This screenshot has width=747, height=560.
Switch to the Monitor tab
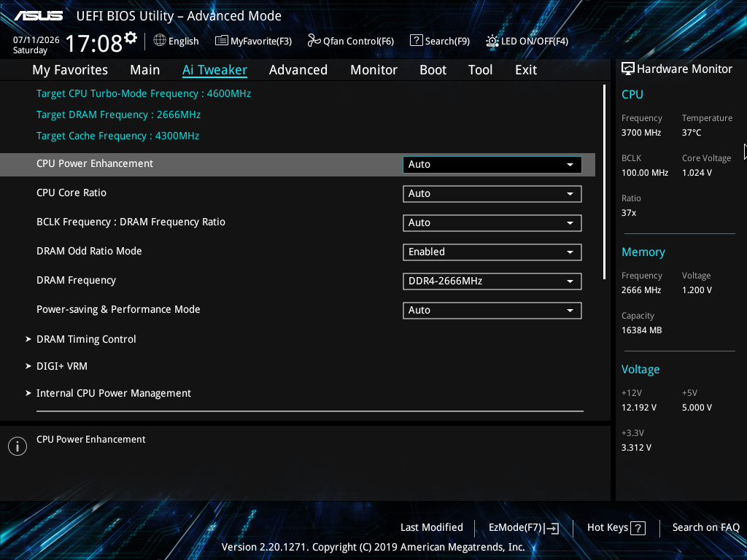click(x=374, y=70)
